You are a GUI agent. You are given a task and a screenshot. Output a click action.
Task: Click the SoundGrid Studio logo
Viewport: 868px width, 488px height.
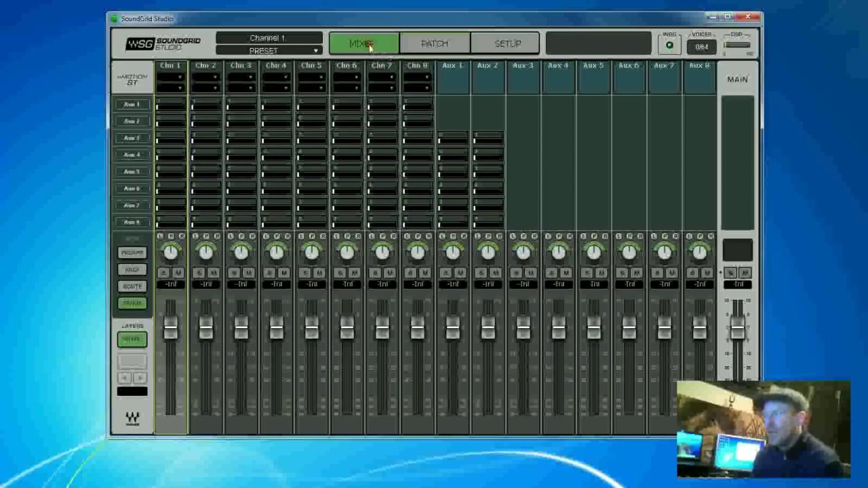tap(163, 44)
